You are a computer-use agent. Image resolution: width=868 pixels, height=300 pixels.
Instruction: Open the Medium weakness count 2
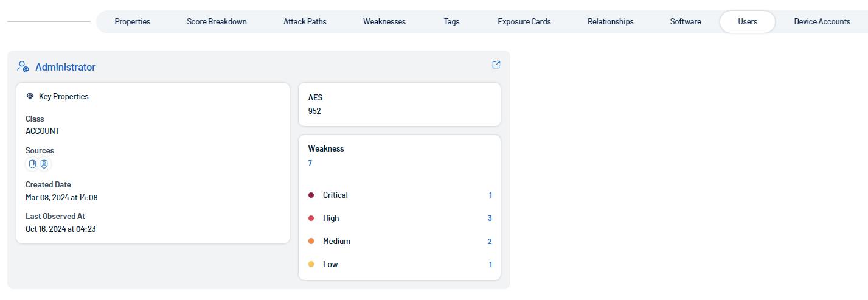pyautogui.click(x=490, y=242)
